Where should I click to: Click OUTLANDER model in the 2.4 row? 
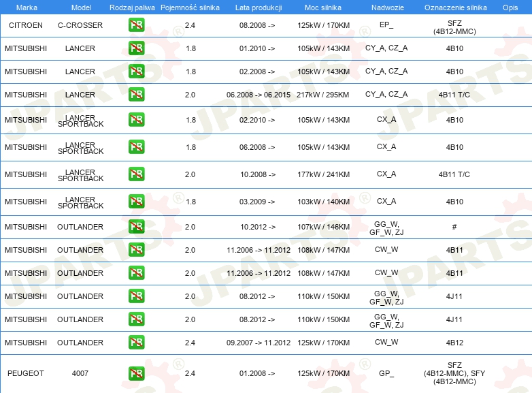80,343
